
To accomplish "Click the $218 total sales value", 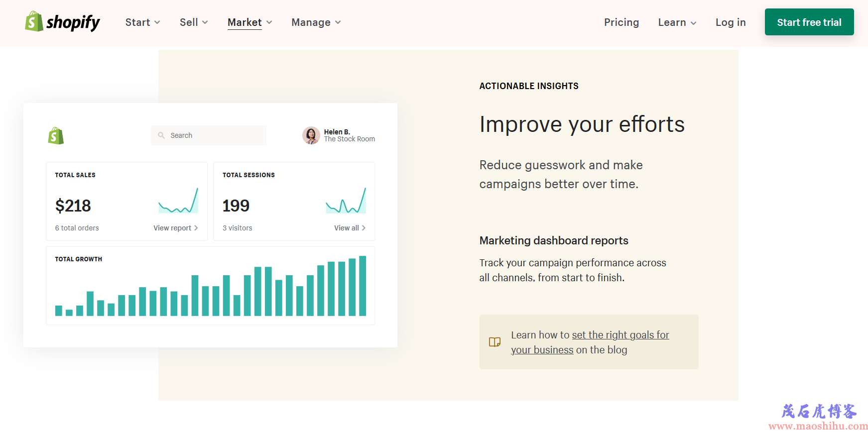I will click(73, 206).
